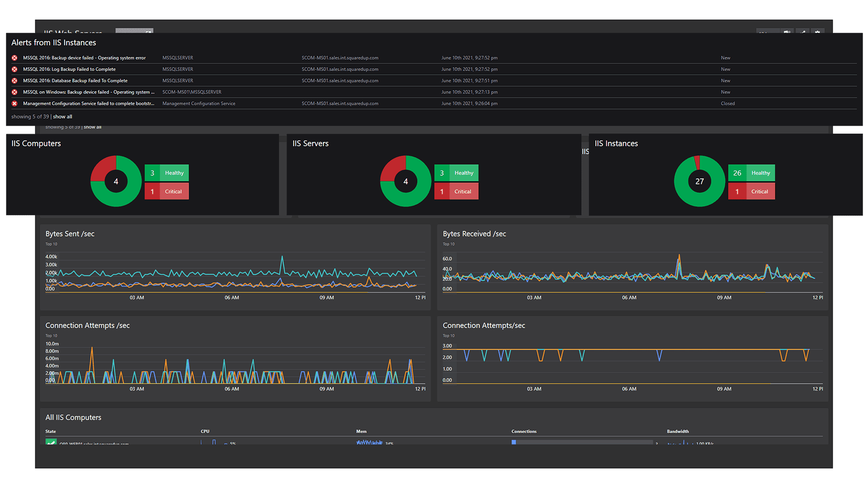Click the State column header in All IIS Computers

pos(50,431)
